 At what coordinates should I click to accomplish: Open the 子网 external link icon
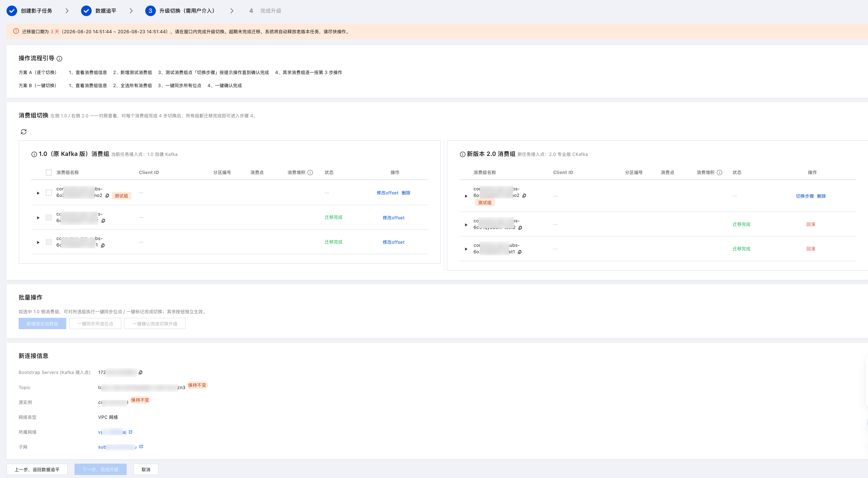pyautogui.click(x=141, y=447)
